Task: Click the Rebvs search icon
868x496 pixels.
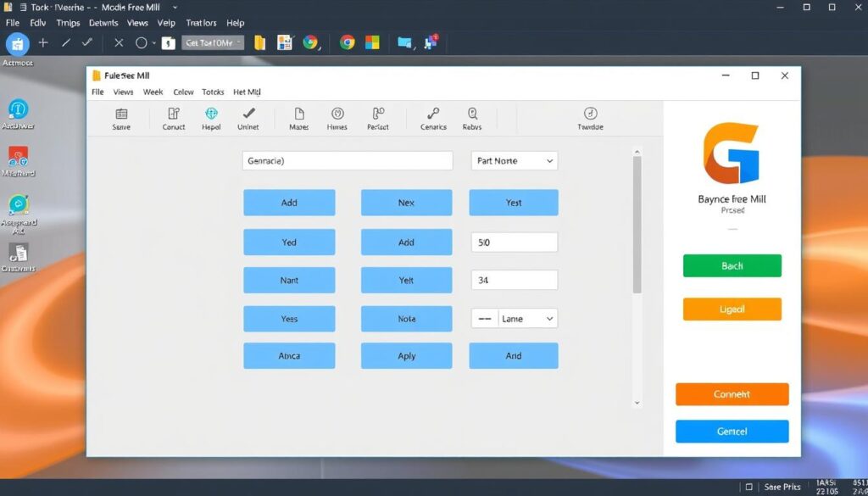Action: point(472,119)
